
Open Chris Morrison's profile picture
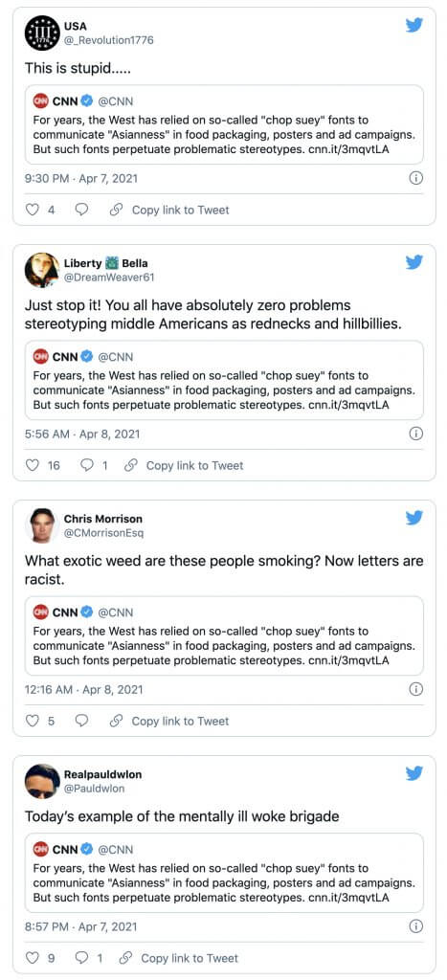point(42,525)
